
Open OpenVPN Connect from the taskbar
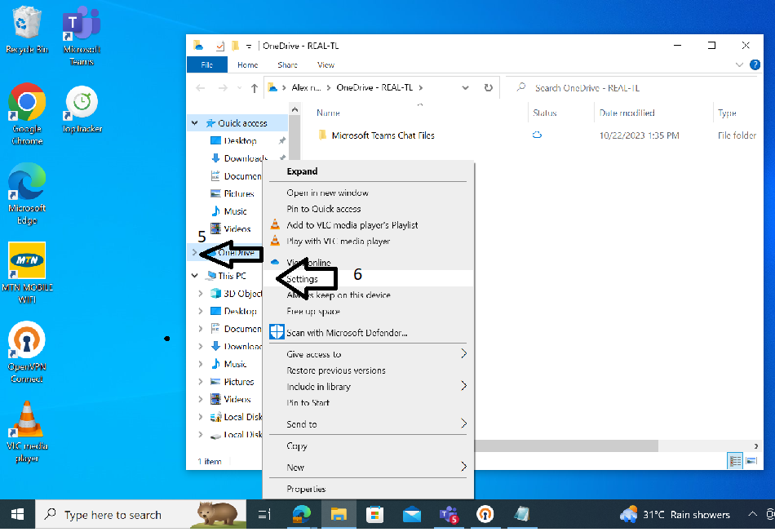point(485,515)
